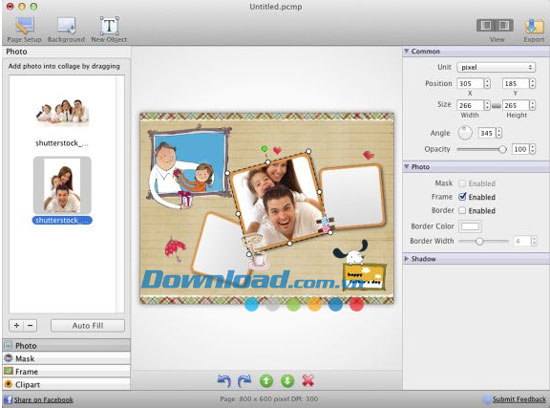Click the Angle value stepper

tap(499, 133)
